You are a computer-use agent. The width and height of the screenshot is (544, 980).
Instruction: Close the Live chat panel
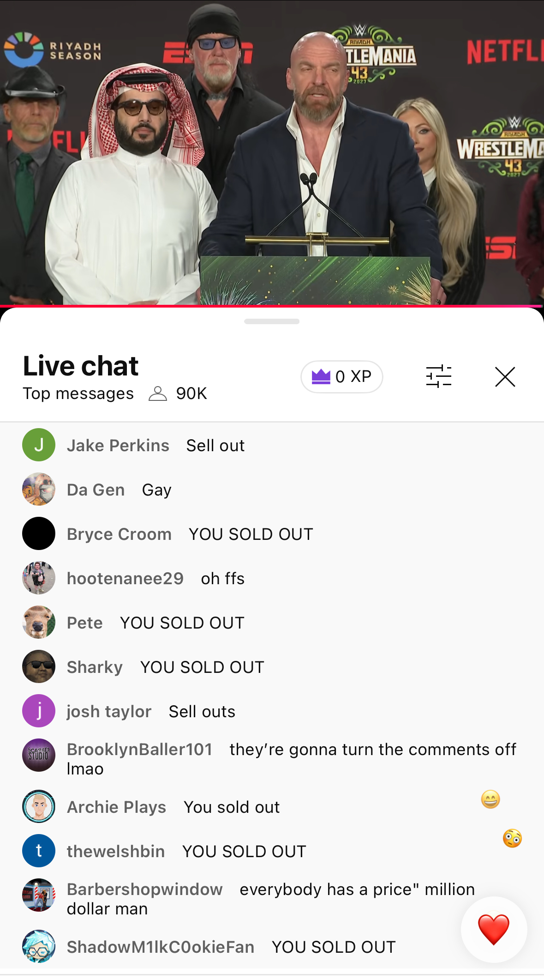pyautogui.click(x=505, y=377)
